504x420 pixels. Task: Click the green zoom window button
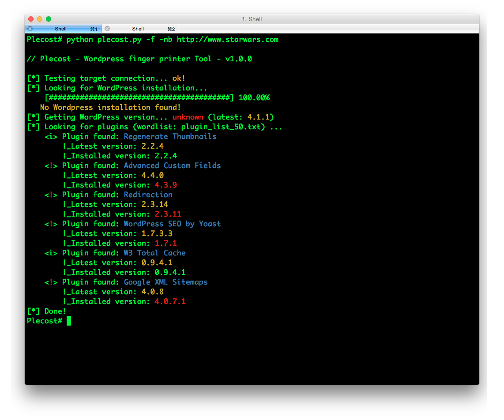click(x=49, y=19)
